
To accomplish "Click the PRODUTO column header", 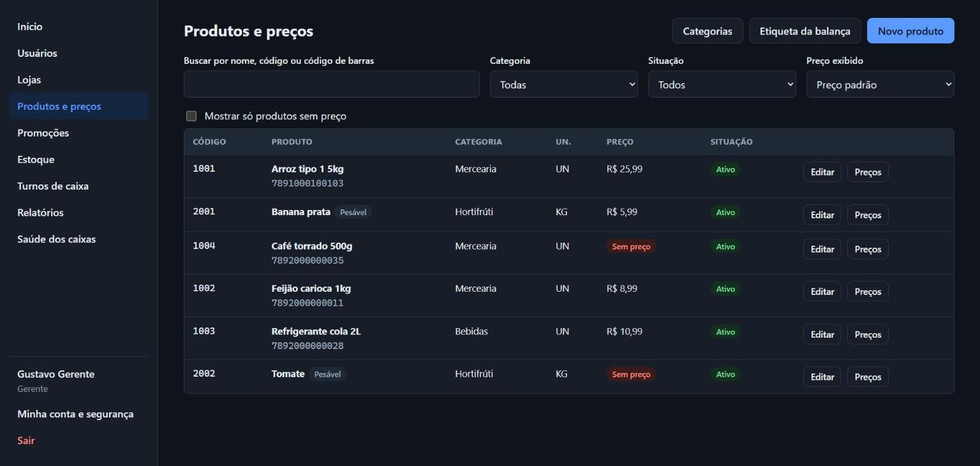I will (x=292, y=142).
